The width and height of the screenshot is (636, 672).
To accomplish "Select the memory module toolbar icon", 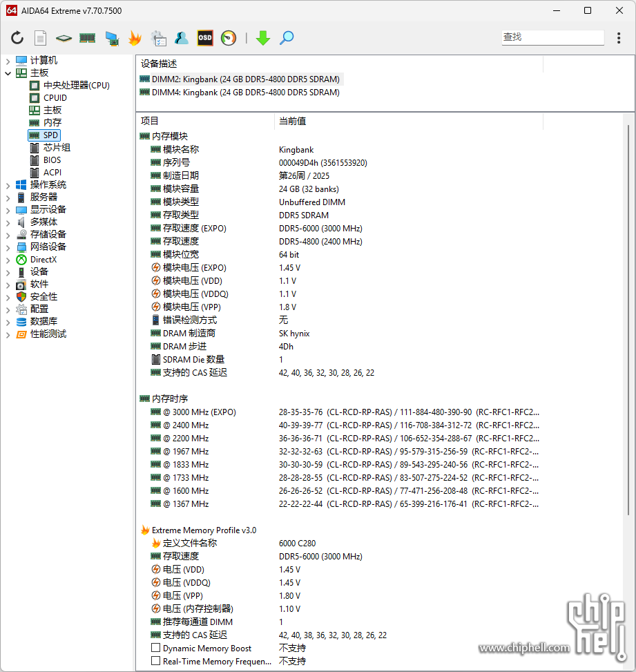I will 86,38.
